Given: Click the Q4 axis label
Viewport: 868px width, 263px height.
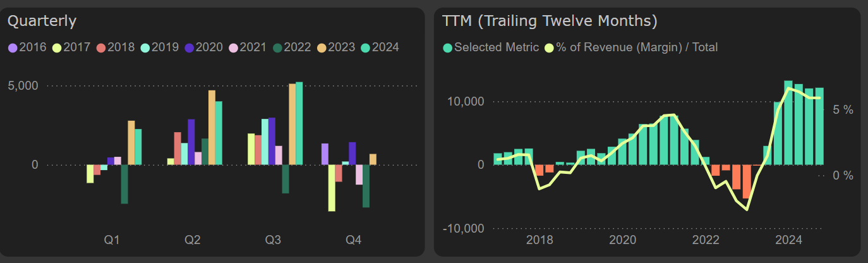Looking at the screenshot, I should 354,240.
